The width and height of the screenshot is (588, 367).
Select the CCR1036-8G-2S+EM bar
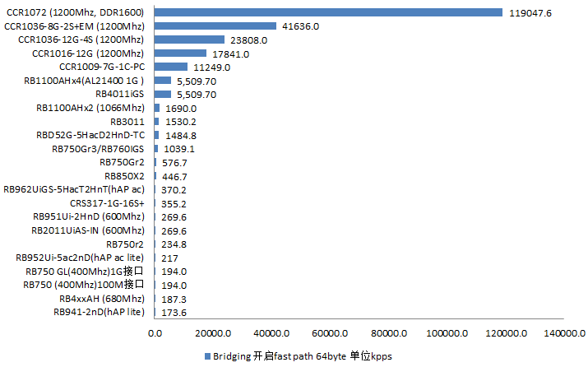[215, 26]
